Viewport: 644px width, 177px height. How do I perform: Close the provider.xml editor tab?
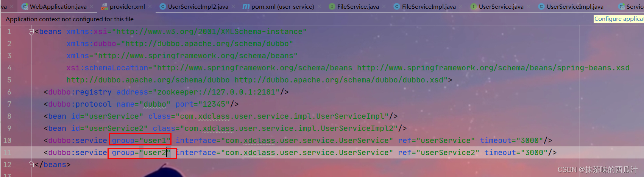point(150,6)
